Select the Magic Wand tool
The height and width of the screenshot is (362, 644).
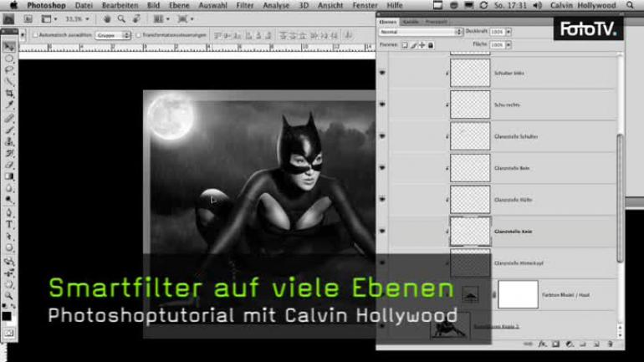pos(8,82)
